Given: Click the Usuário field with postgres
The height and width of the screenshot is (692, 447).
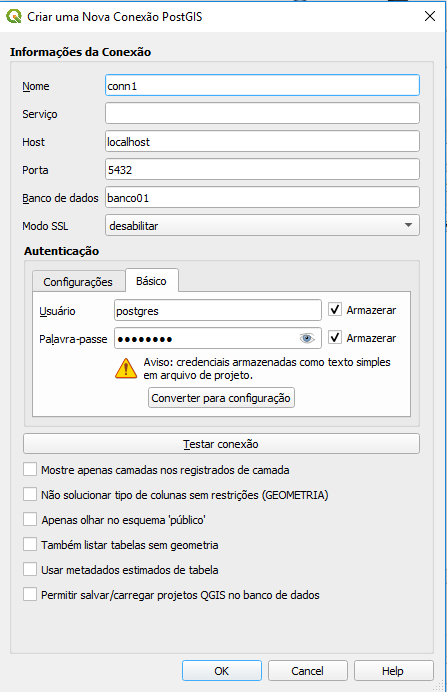Looking at the screenshot, I should [x=218, y=310].
